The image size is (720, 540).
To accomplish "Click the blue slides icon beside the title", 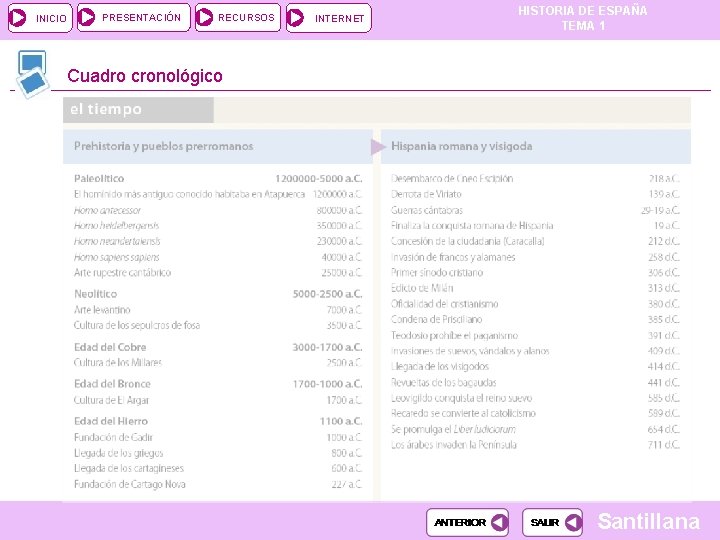I will (x=32, y=74).
